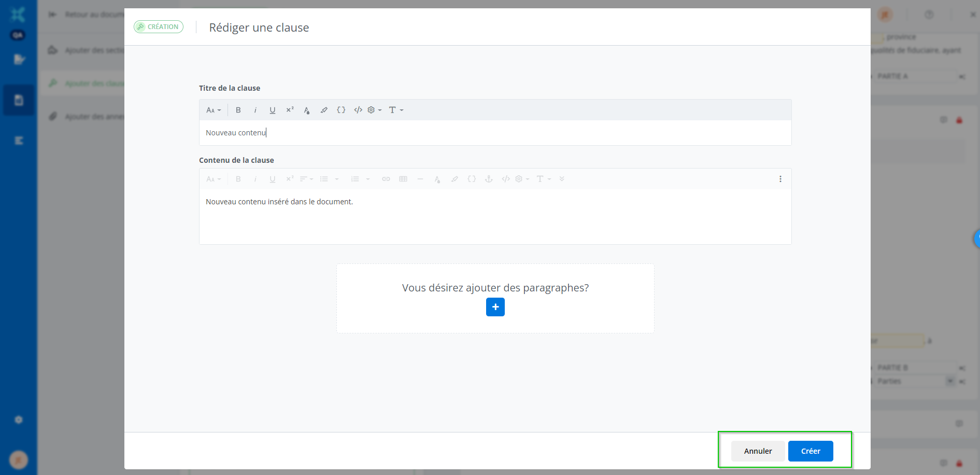The height and width of the screenshot is (475, 980).
Task: Open the three-dot menu of content editor
Action: (780, 179)
